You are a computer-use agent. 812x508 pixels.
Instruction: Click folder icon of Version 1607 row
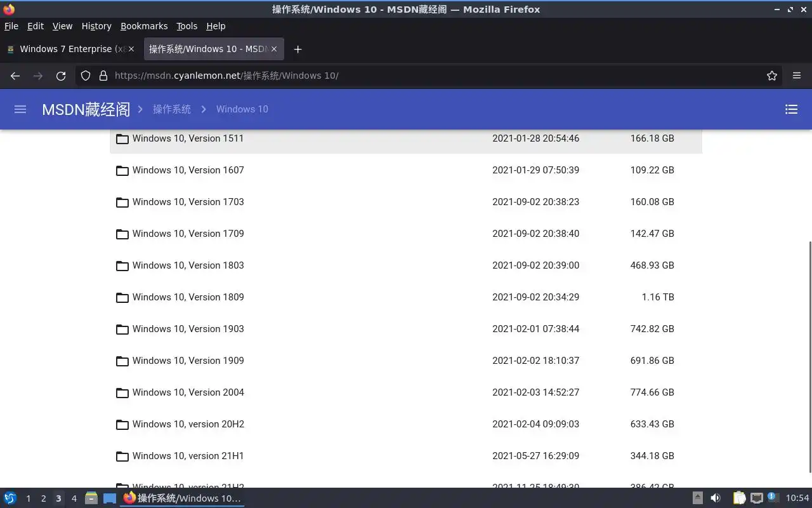[122, 170]
